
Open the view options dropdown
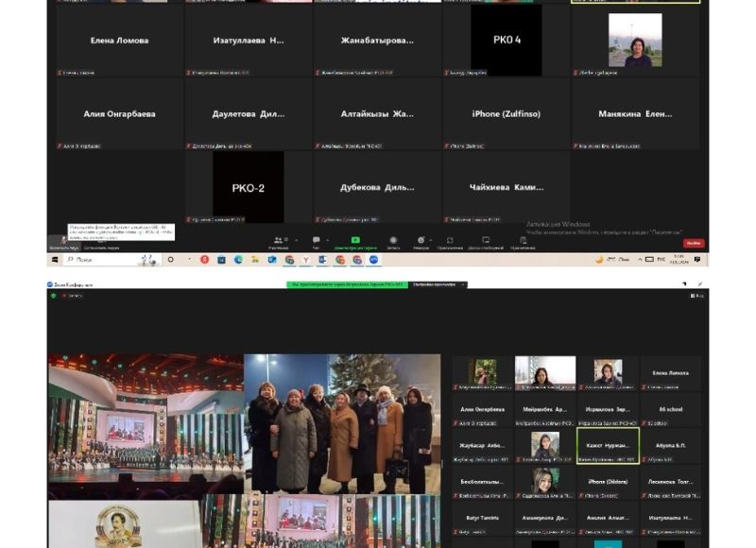click(x=698, y=296)
